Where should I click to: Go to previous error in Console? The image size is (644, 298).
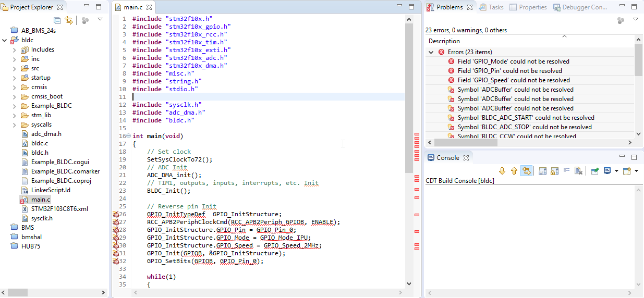coord(514,171)
